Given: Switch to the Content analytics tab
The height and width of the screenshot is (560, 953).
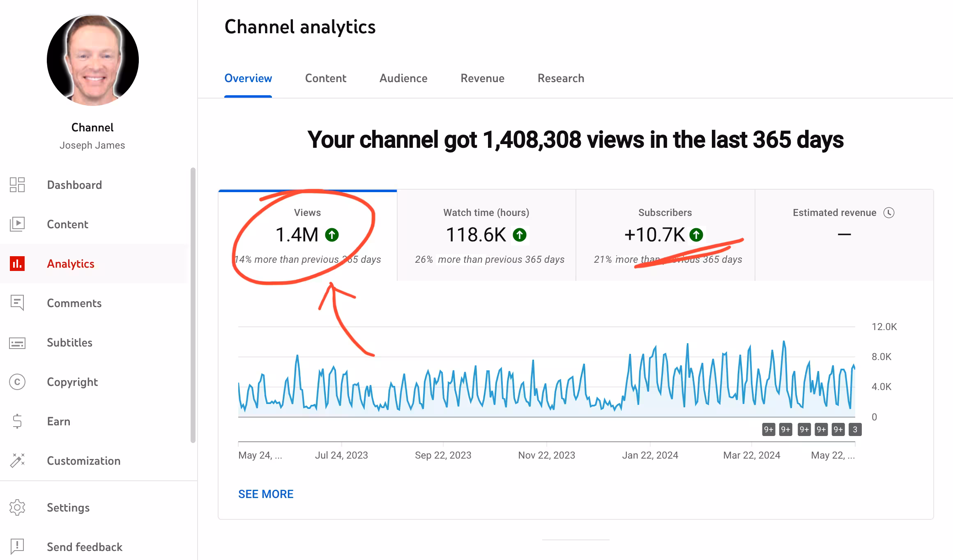Looking at the screenshot, I should click(325, 78).
